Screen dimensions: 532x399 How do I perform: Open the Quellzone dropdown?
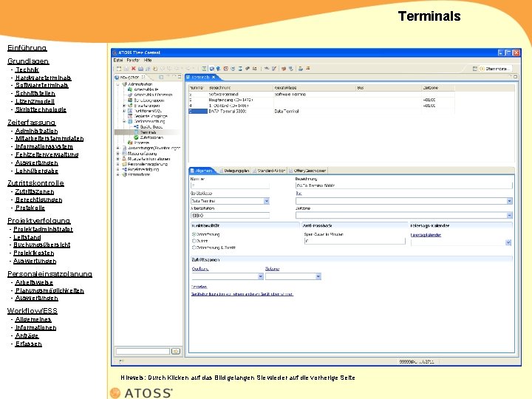coord(261,276)
